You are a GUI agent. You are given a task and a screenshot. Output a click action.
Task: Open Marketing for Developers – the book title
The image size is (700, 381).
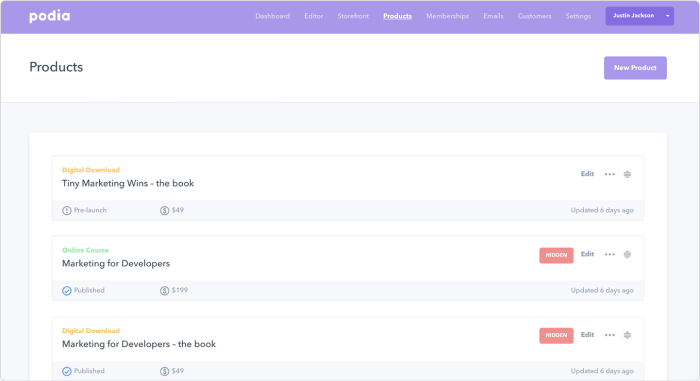click(139, 344)
